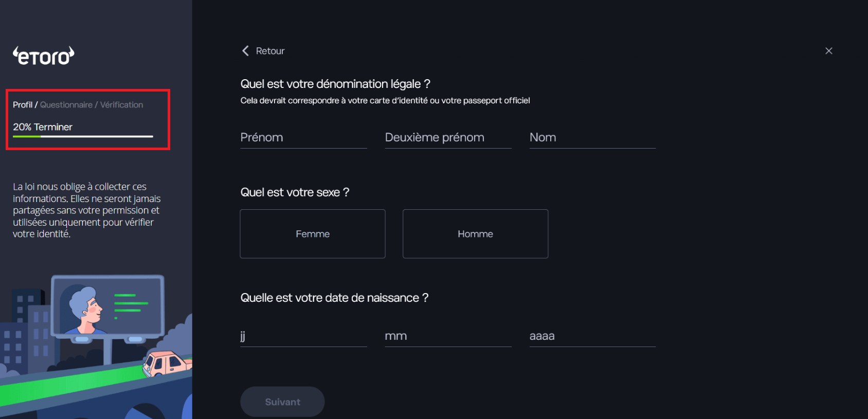868x419 pixels.
Task: Click the Prénom input field
Action: (303, 137)
